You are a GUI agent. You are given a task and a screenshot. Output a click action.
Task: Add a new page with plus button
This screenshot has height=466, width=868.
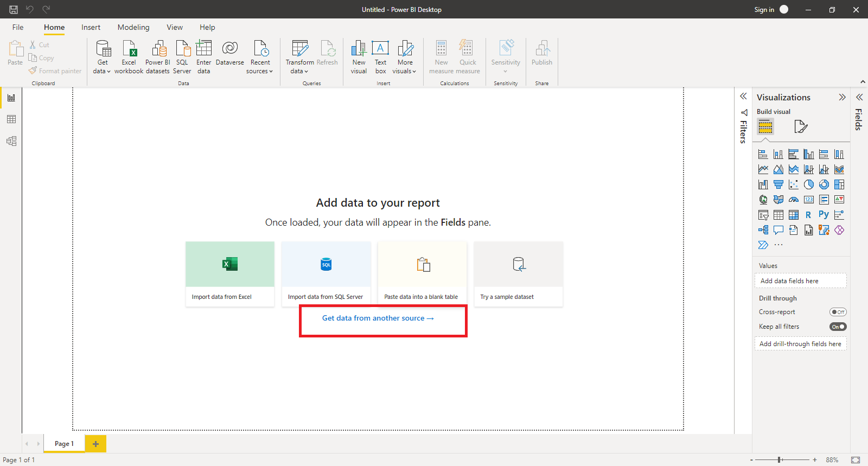(x=95, y=444)
